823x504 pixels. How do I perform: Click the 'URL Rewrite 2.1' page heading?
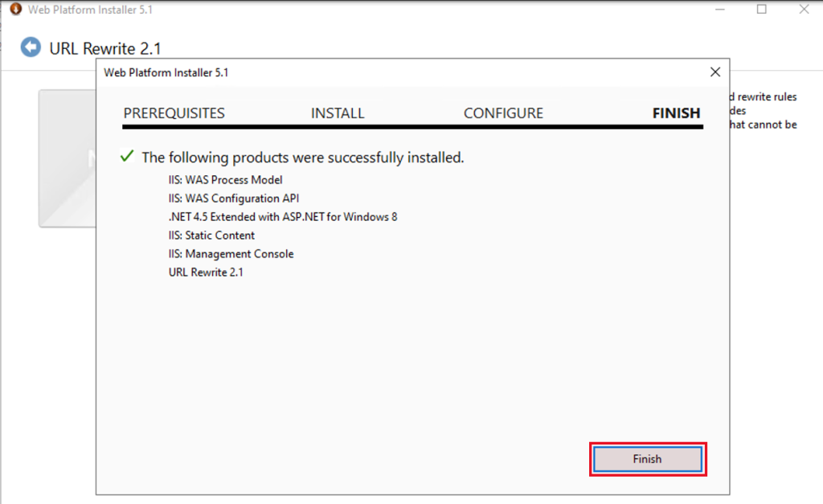coord(105,48)
